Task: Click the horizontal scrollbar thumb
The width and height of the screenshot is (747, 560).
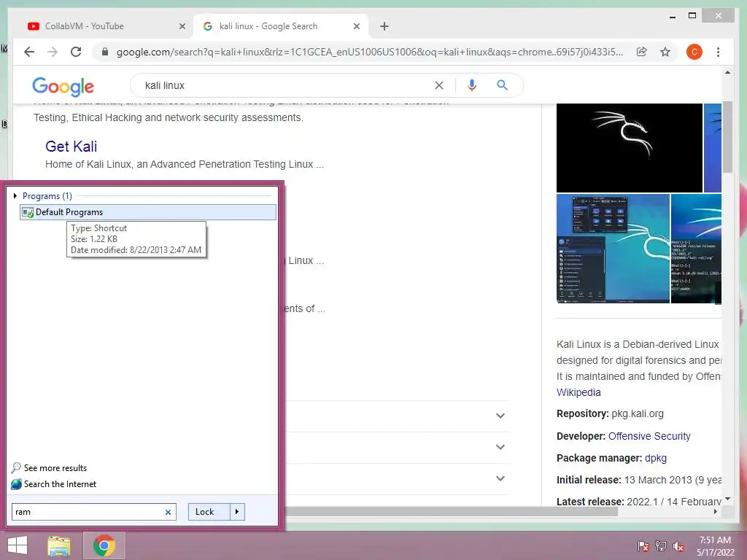Action: pos(451,511)
